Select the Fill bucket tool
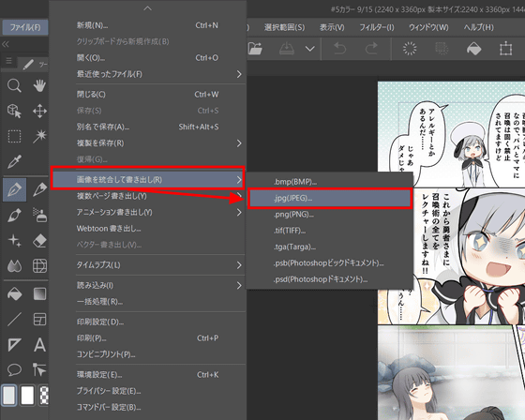The image size is (525, 420). [14, 293]
